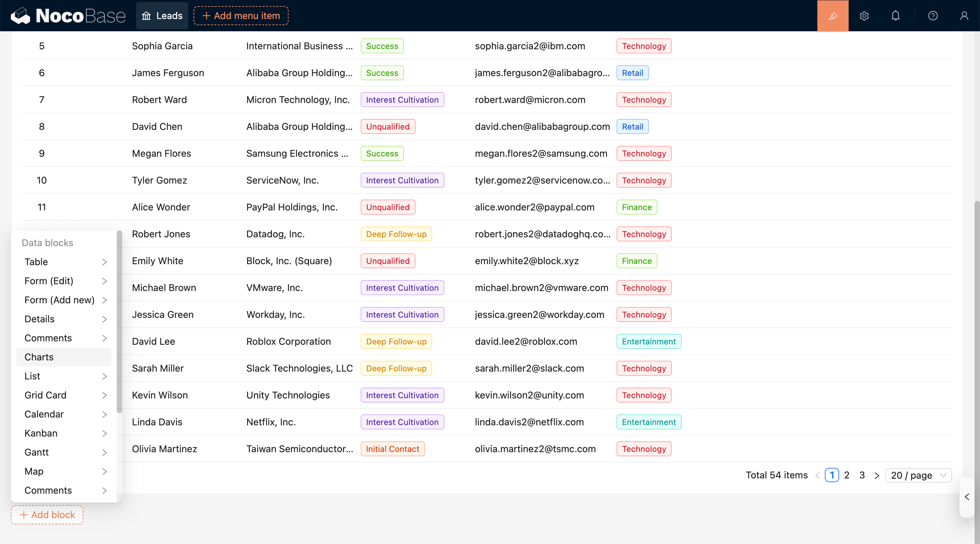Expand the Kanban block submenu
The image size is (980, 544).
(x=64, y=433)
